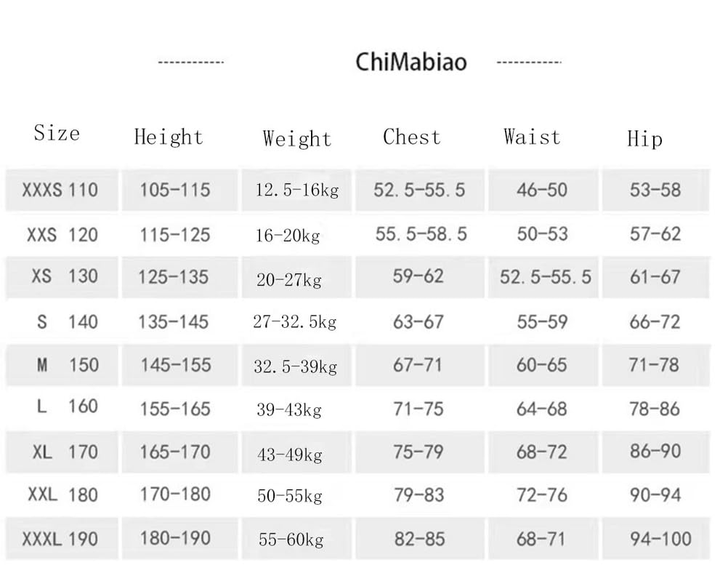Click the XXS 120 size cell
The image size is (728, 565).
click(62, 235)
